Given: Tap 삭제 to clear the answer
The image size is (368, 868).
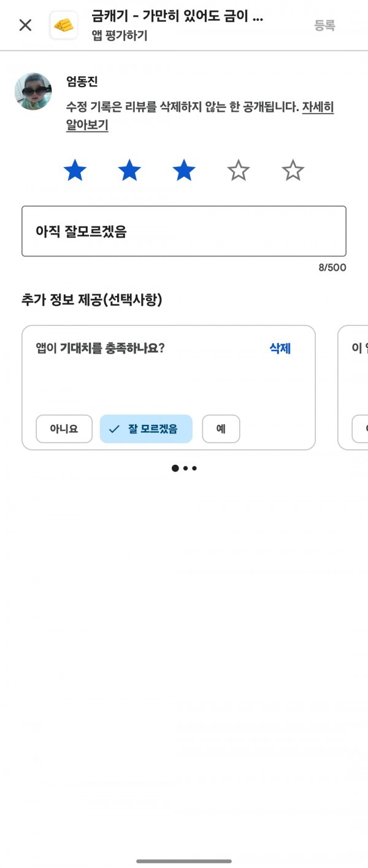Looking at the screenshot, I should point(280,349).
